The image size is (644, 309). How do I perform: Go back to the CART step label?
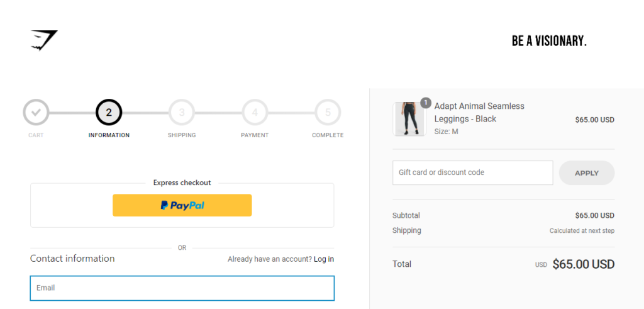pyautogui.click(x=36, y=135)
